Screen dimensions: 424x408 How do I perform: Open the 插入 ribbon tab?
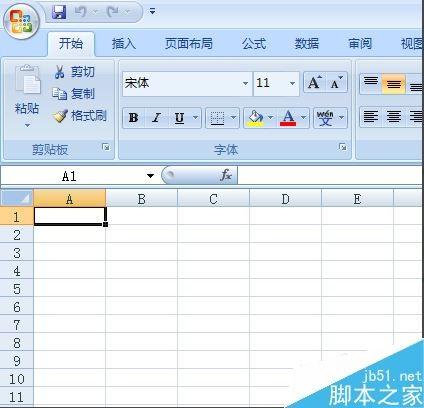[x=124, y=44]
